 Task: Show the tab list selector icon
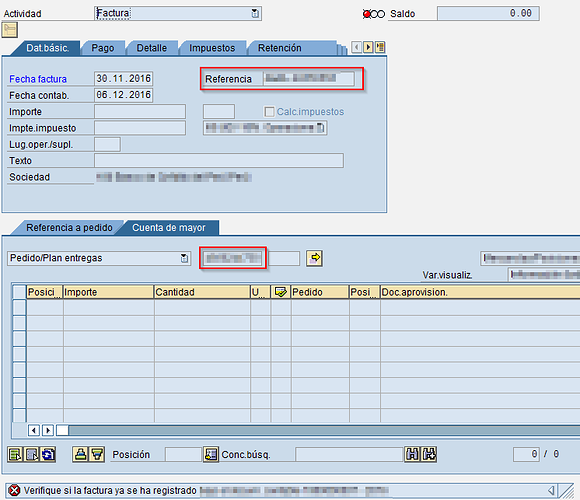[x=380, y=47]
